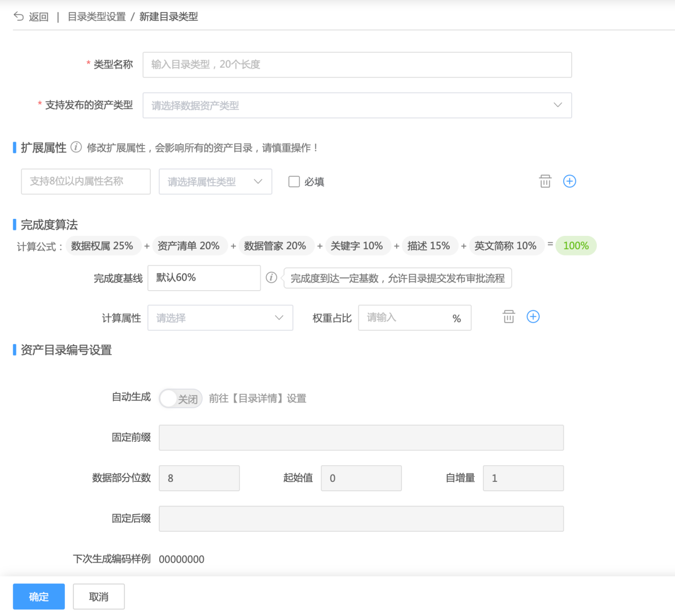Check the 必填 checkbox

[x=294, y=182]
